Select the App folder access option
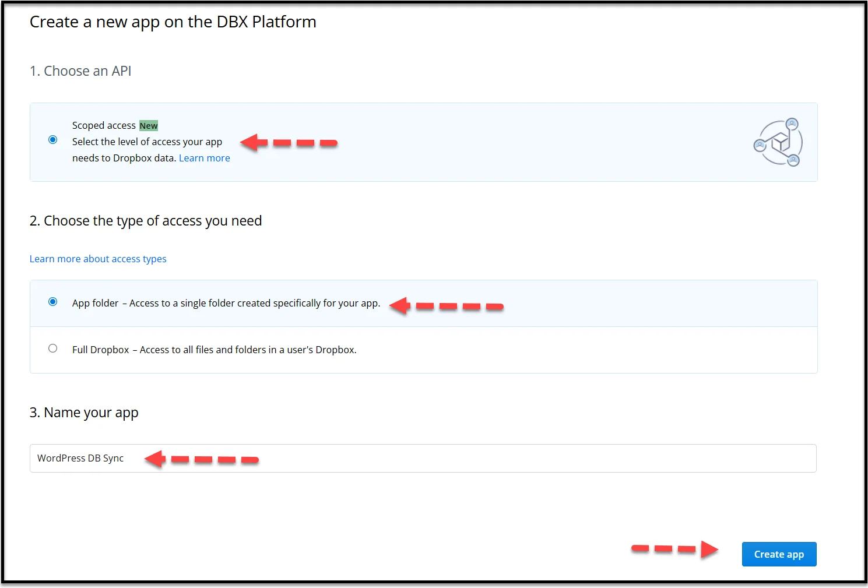Screen dimensions: 868x588 (x=52, y=301)
